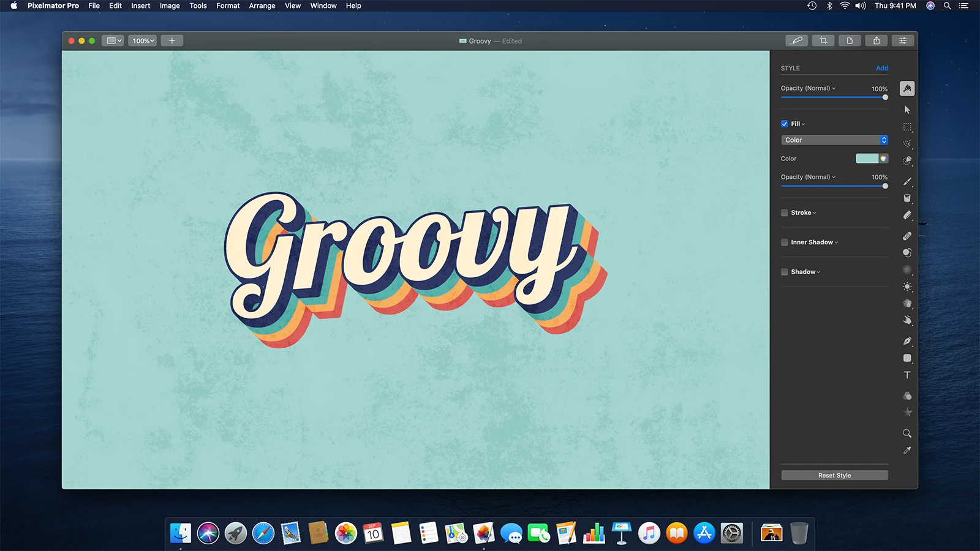Expand the Shadow section label
Image resolution: width=980 pixels, height=551 pixels.
[x=805, y=272]
